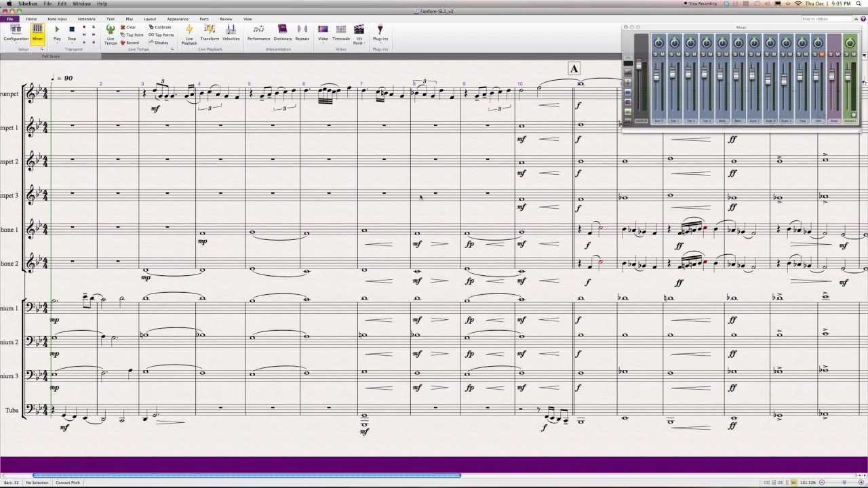
Task: Switch to the Note Input ribbon tab
Action: (x=57, y=19)
